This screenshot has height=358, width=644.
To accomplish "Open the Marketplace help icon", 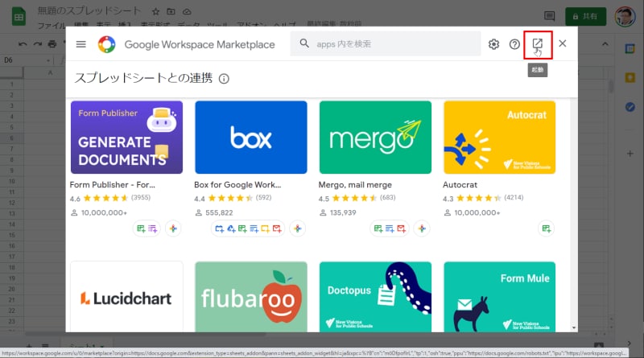I will pyautogui.click(x=514, y=43).
